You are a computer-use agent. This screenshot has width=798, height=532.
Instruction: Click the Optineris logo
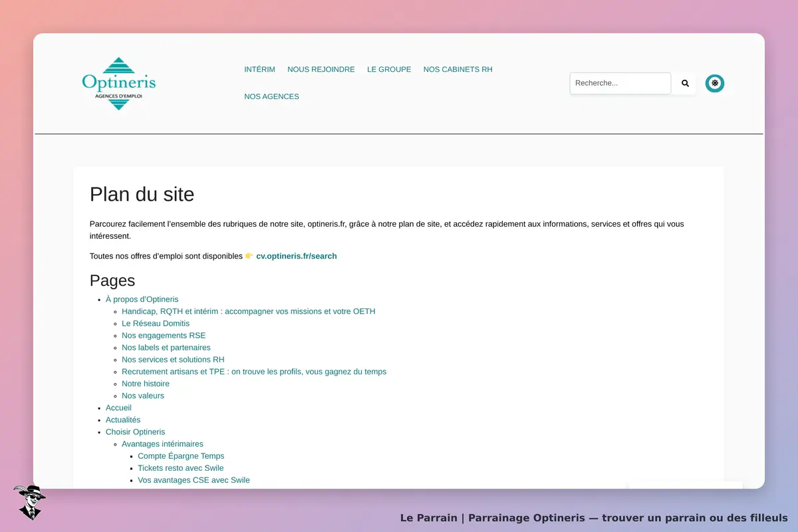118,83
